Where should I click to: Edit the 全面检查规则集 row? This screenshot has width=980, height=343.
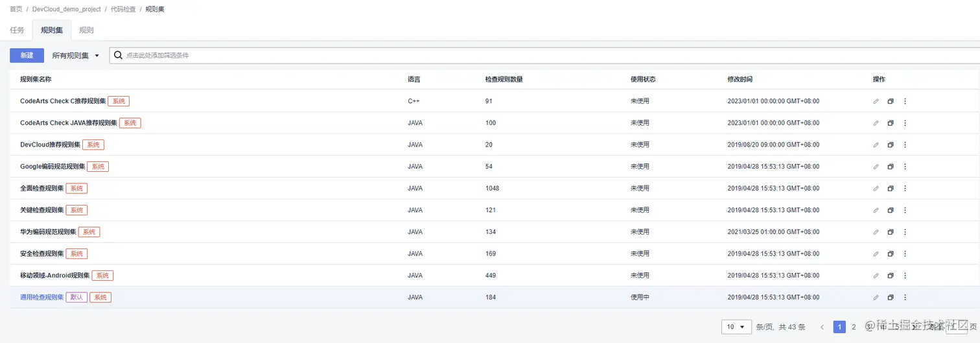(876, 188)
